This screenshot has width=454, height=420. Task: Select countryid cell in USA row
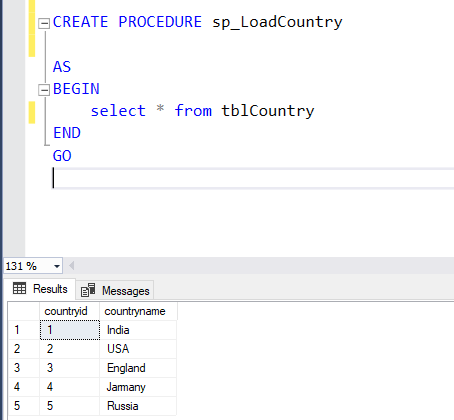[70, 349]
